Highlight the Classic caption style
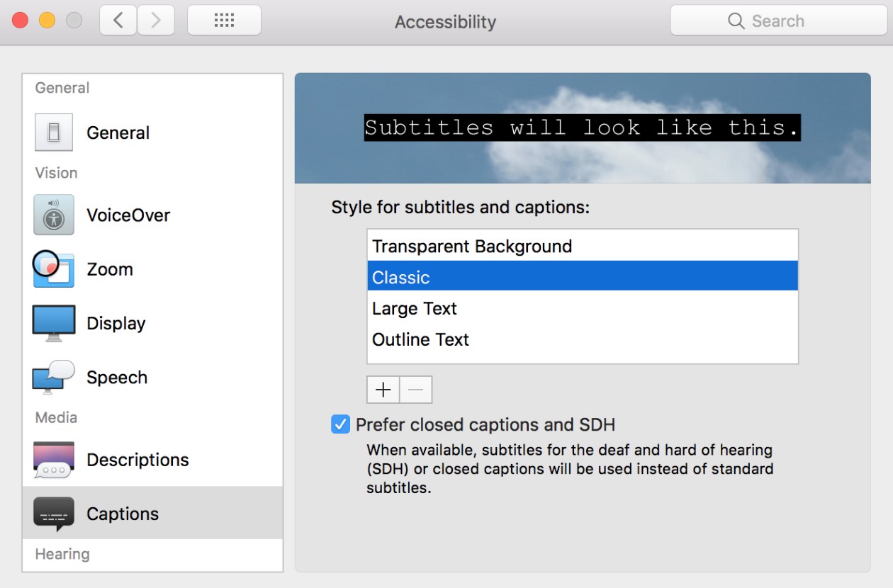893x588 pixels. click(400, 277)
